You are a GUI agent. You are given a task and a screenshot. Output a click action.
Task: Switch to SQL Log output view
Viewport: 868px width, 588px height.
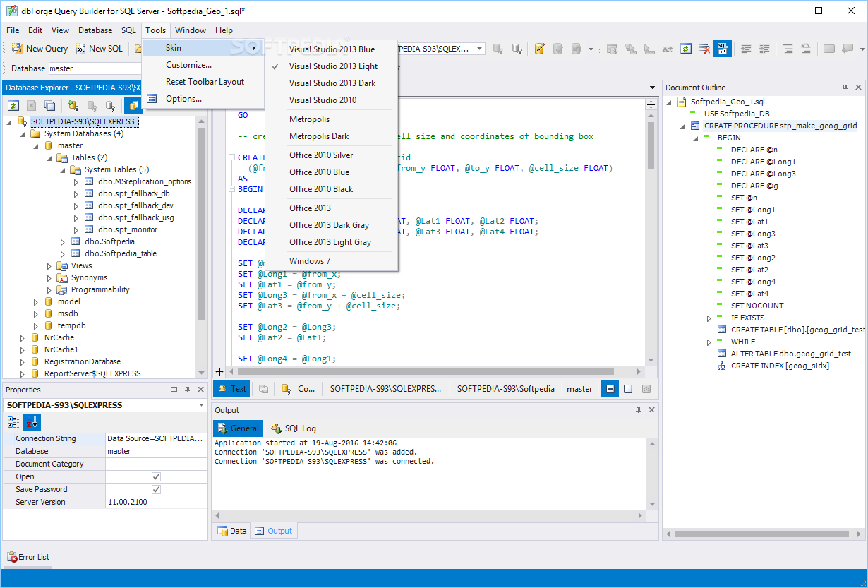click(293, 428)
